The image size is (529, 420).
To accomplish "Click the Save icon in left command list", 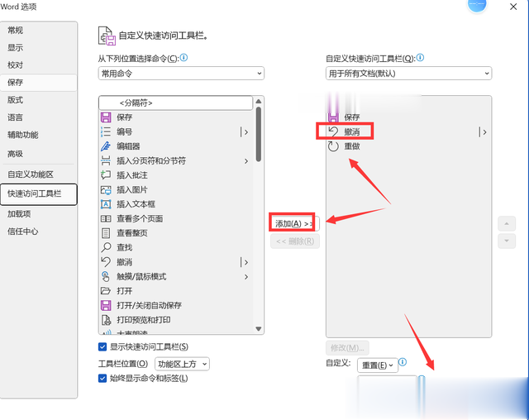I will (106, 117).
